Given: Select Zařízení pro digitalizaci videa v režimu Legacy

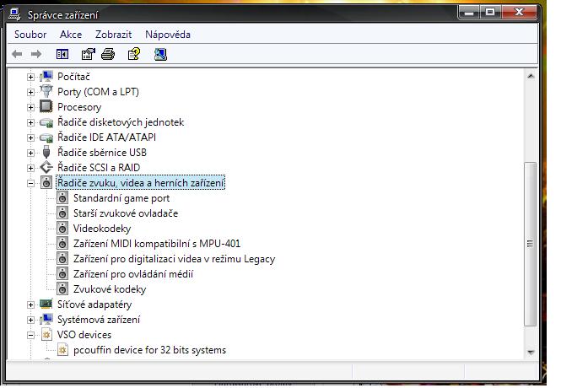Looking at the screenshot, I should tap(174, 259).
